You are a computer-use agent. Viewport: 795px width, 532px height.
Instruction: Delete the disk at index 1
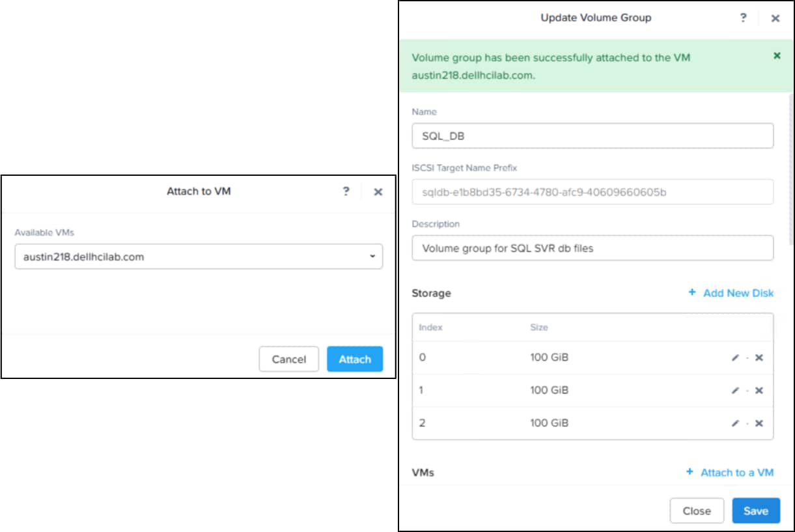(x=759, y=390)
